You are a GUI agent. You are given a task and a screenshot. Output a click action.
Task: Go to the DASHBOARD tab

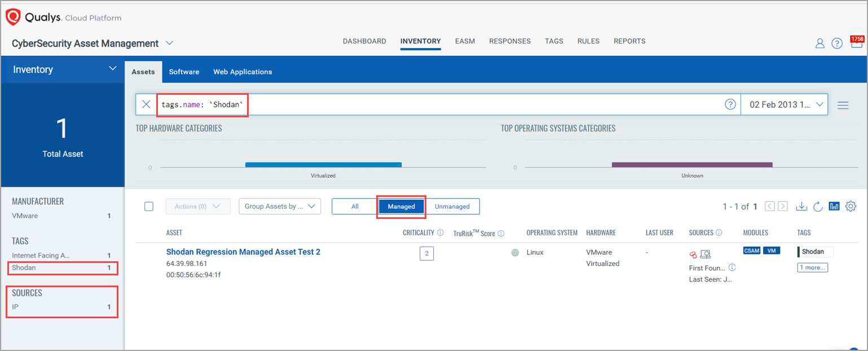point(364,41)
